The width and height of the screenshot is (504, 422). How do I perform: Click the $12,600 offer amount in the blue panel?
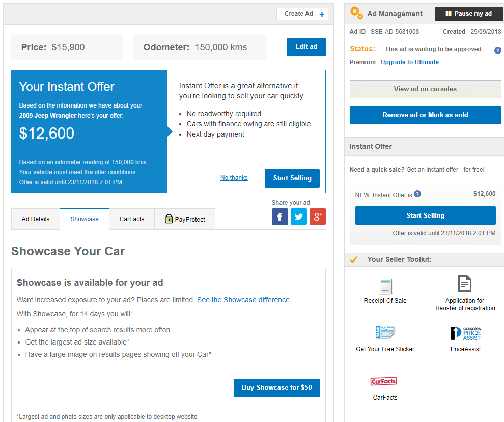click(47, 133)
